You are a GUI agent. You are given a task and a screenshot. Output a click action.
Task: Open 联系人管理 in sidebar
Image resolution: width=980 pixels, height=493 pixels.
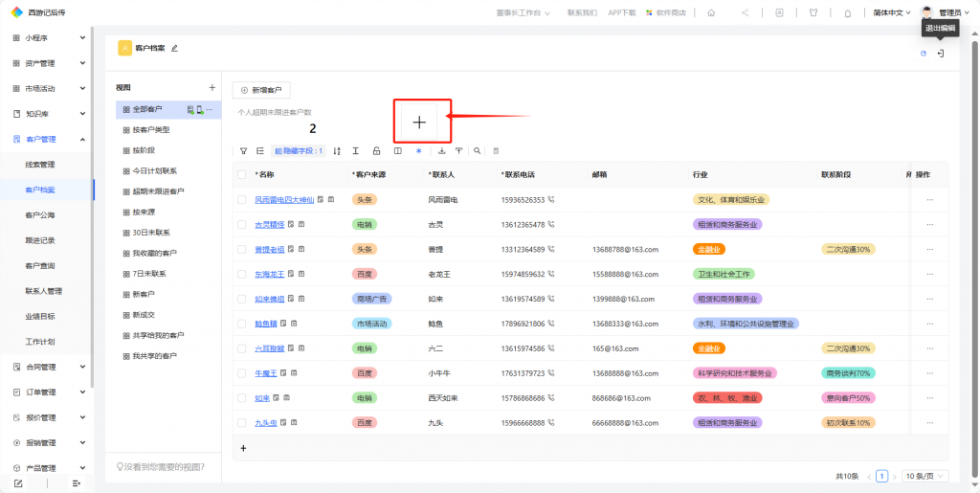point(44,291)
